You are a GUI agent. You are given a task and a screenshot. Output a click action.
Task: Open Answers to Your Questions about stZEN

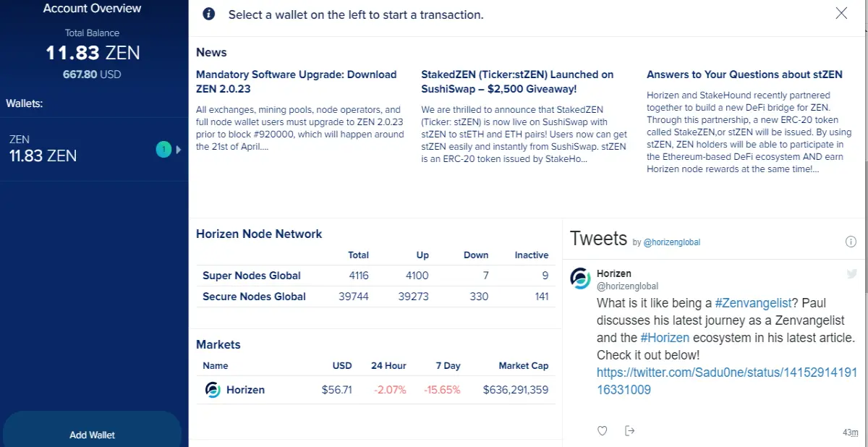[744, 74]
